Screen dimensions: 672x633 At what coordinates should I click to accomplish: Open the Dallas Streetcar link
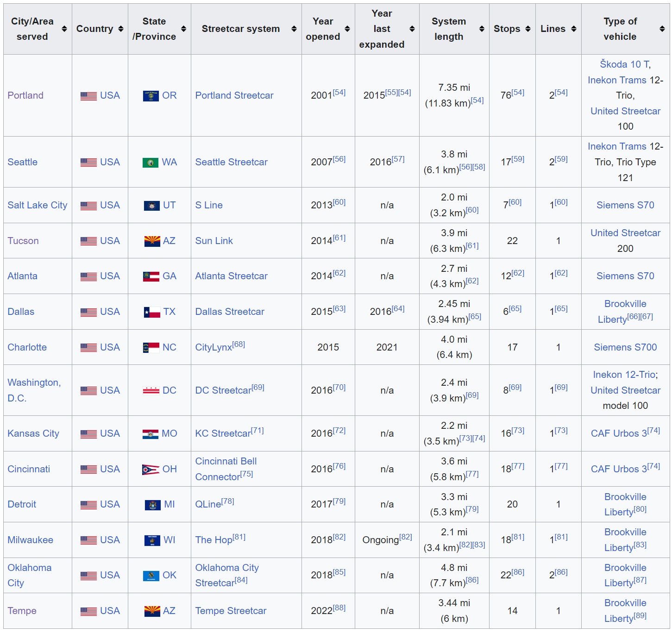(230, 312)
